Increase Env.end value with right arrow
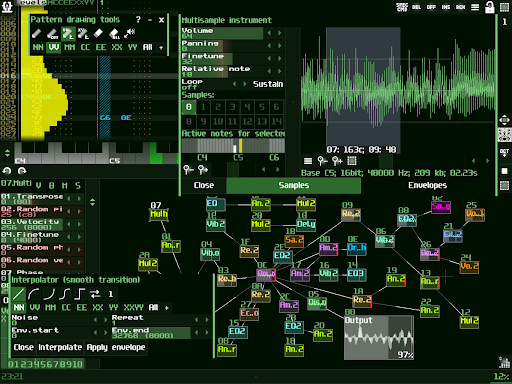Image resolution: width=512 pixels, height=384 pixels. [207, 332]
